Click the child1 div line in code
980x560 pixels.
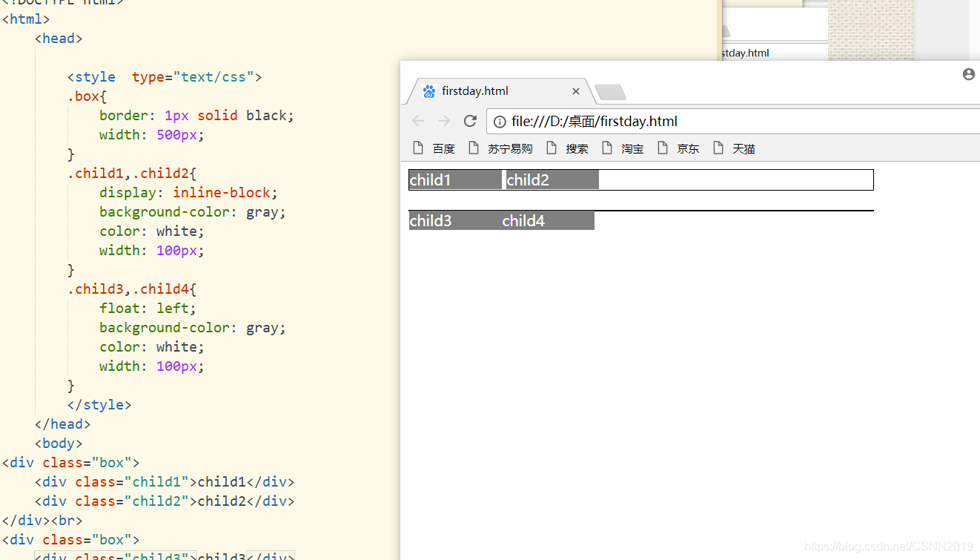(165, 482)
